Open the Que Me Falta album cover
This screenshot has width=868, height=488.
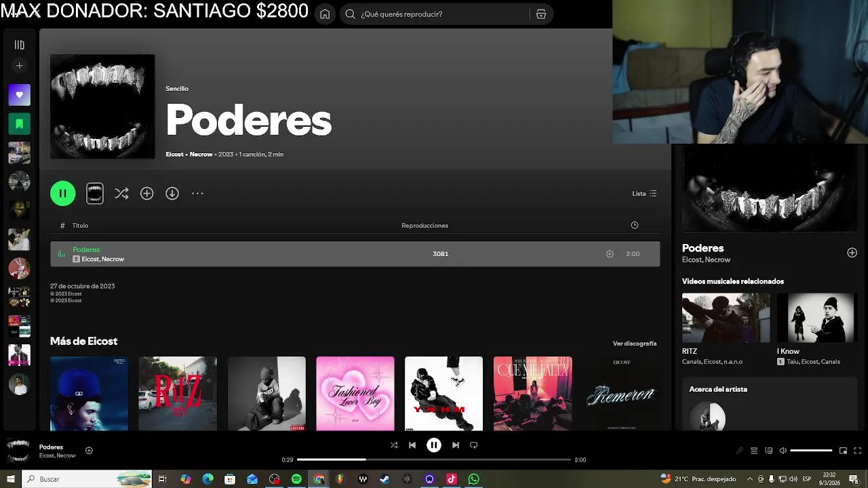click(532, 394)
